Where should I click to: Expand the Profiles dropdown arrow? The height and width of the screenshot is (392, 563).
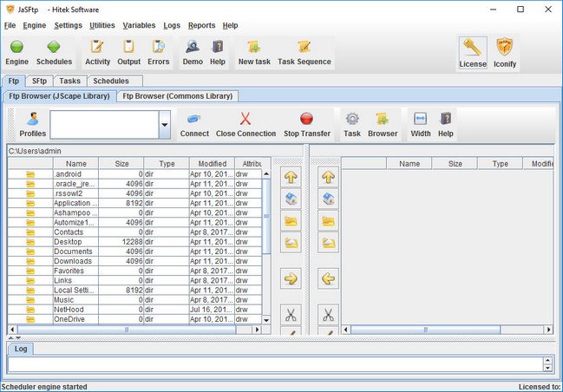tap(165, 125)
